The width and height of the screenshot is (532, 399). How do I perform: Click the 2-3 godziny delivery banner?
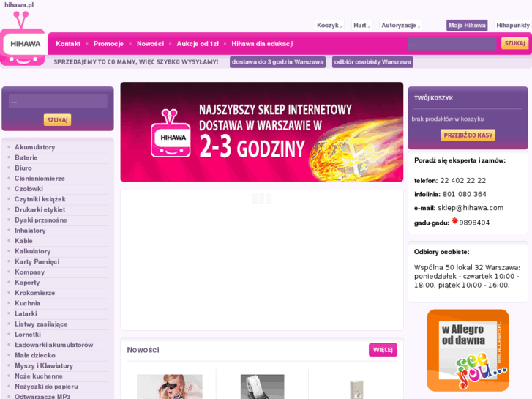(x=261, y=132)
